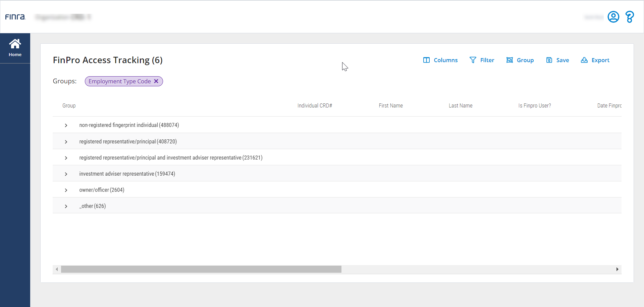Open the Columns chooser
Screen dimensions: 644x307
[440, 60]
